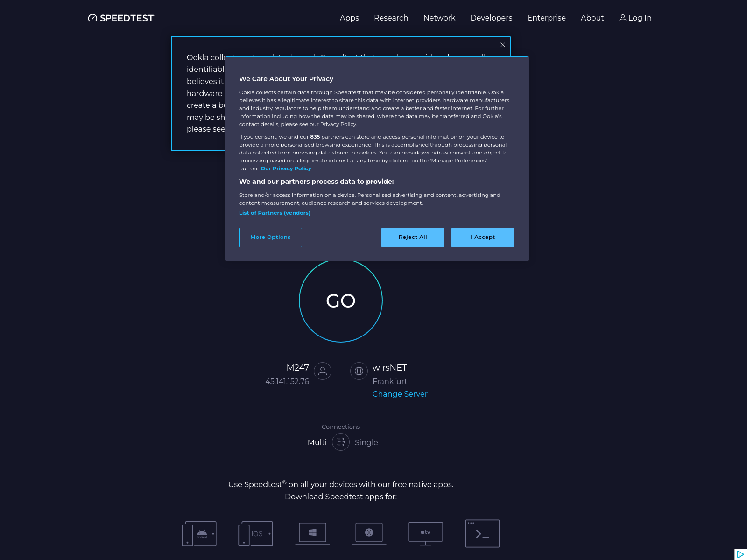Open List of Partners (vendors) link
This screenshot has width=747, height=560.
click(275, 213)
